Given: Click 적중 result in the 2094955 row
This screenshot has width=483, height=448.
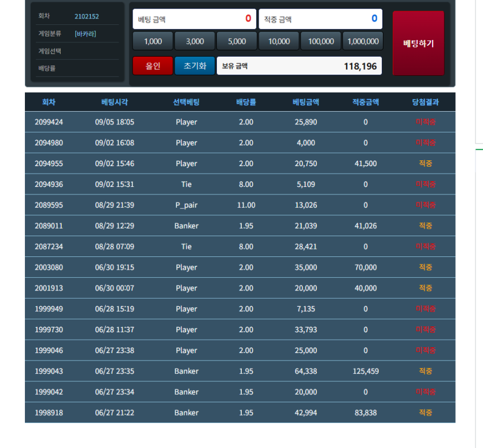Looking at the screenshot, I should pyautogui.click(x=425, y=163).
